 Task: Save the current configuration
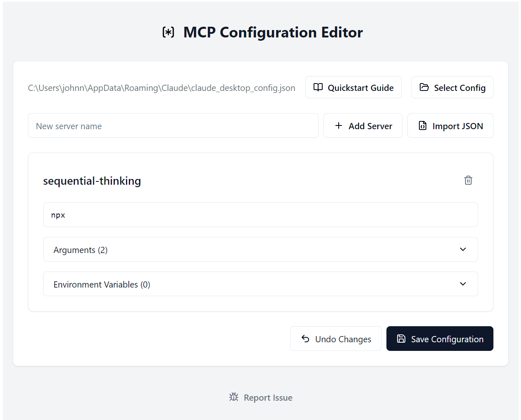tap(440, 338)
